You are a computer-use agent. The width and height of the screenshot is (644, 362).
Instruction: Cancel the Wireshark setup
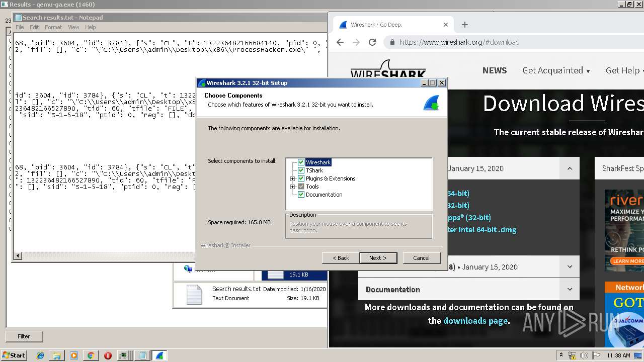[421, 258]
